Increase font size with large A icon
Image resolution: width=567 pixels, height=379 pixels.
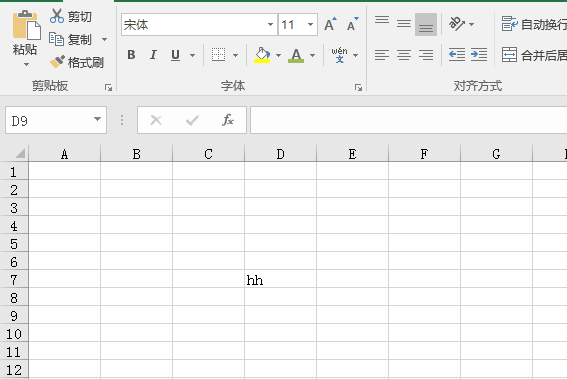pos(330,24)
